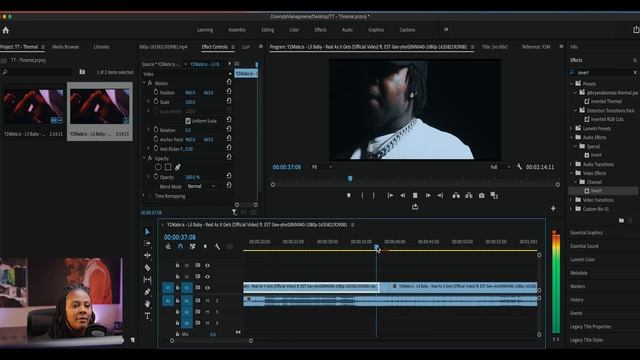This screenshot has width=640, height=360.
Task: Click the timeline ruler playhead at 37:08
Action: (x=376, y=247)
